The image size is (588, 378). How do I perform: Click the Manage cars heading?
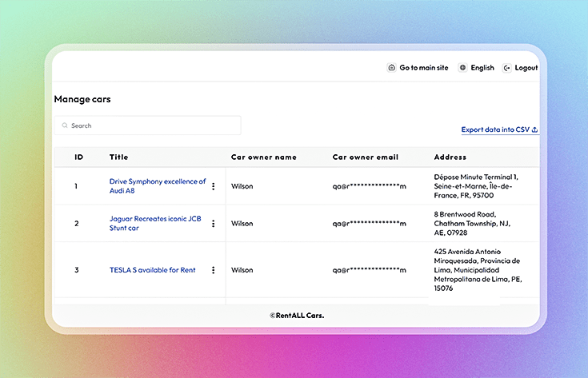pos(82,99)
